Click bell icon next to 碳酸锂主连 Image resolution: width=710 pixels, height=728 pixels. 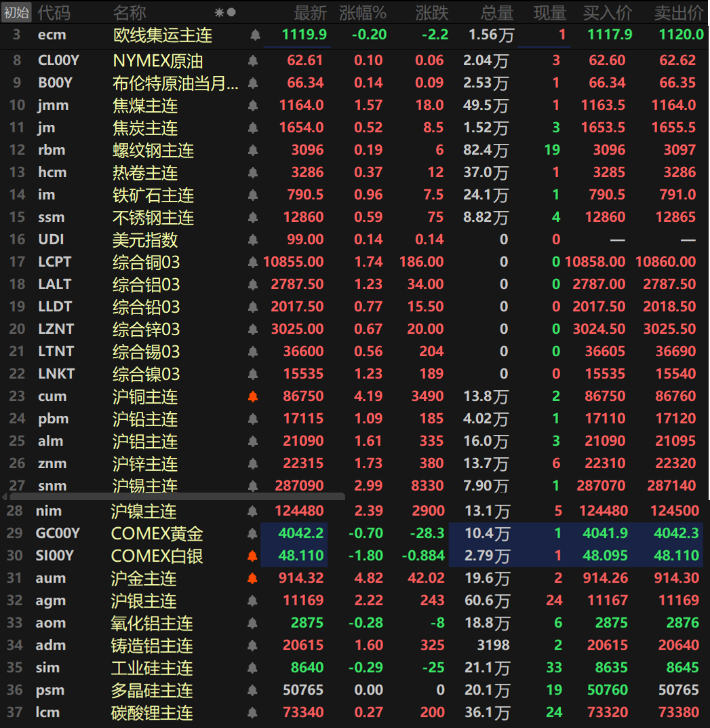point(252,712)
